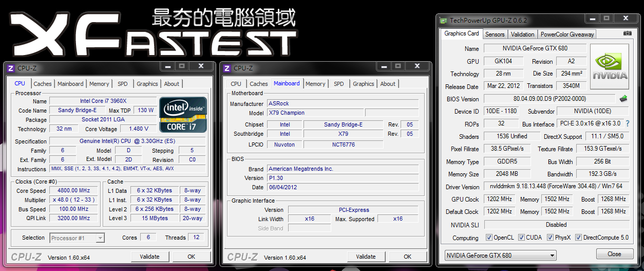The width and height of the screenshot is (644, 271).
Task: Toggle the CUDA checkbox
Action: point(522,238)
